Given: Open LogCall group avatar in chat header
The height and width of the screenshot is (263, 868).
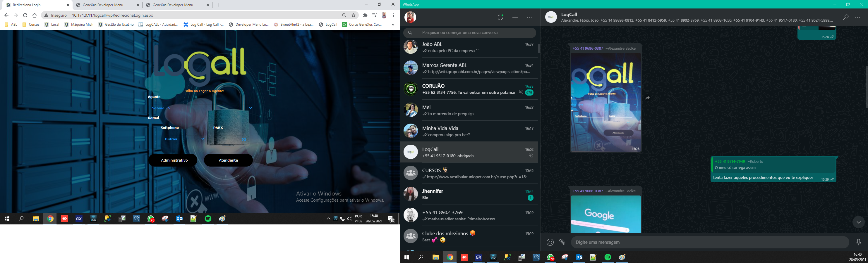Looking at the screenshot, I should [x=551, y=17].
